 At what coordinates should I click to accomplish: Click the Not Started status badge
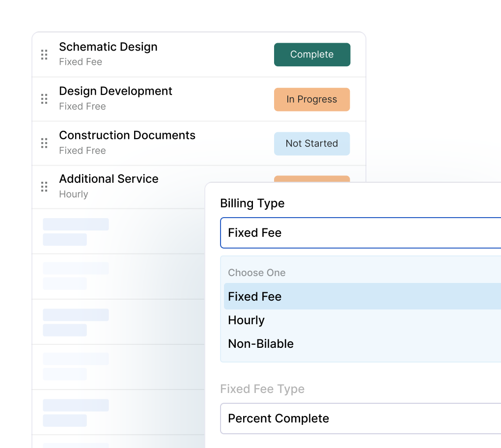click(312, 143)
